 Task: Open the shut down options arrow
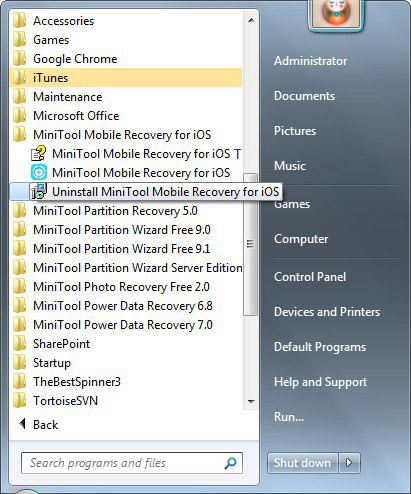point(349,463)
